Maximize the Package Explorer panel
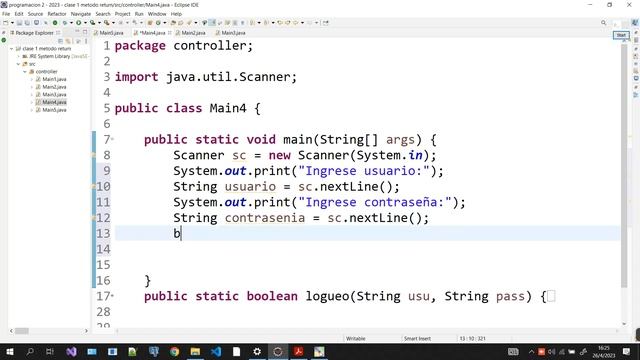 [x=85, y=32]
